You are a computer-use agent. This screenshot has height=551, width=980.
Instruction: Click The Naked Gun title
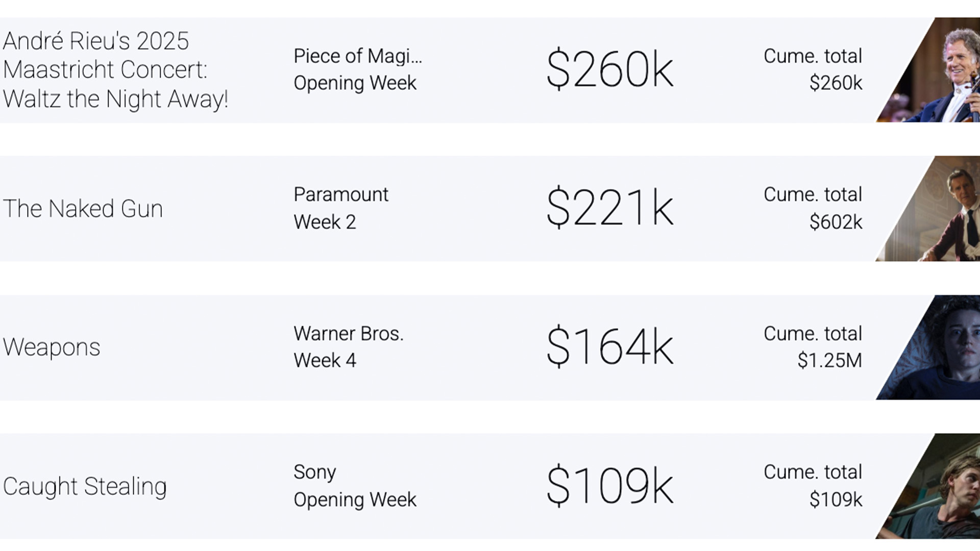(83, 209)
